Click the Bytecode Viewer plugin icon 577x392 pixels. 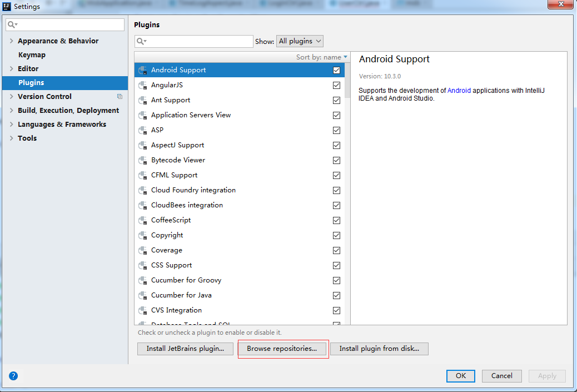[142, 160]
